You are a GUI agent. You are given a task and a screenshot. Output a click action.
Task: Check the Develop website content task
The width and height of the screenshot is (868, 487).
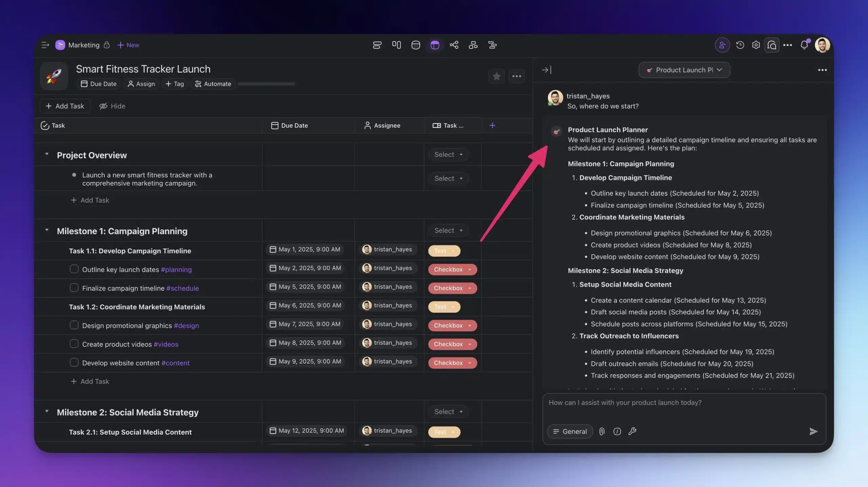coord(74,362)
